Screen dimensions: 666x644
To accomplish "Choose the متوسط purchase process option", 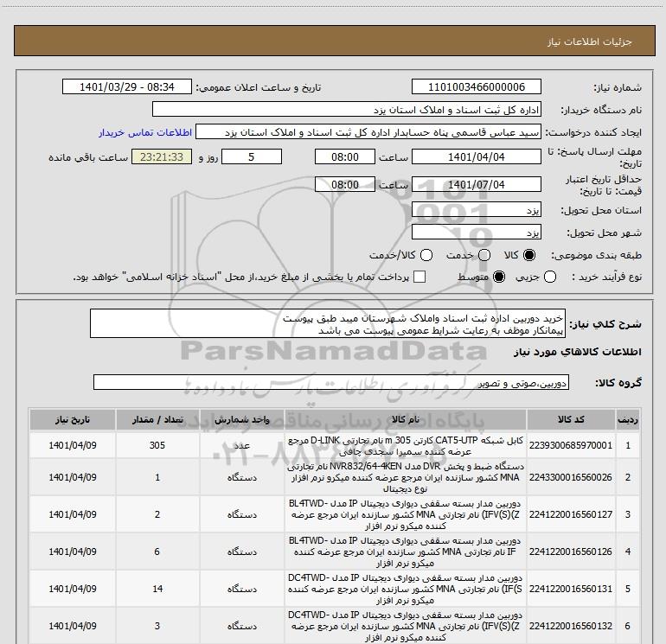I will 499,277.
